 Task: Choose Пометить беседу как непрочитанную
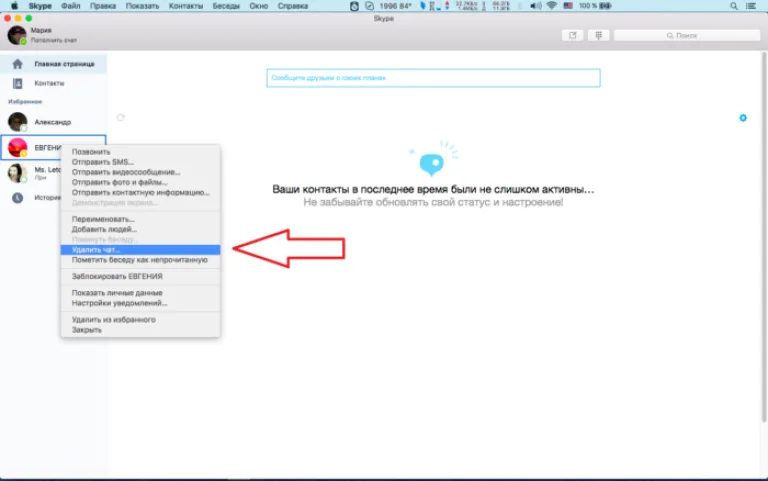coord(141,260)
